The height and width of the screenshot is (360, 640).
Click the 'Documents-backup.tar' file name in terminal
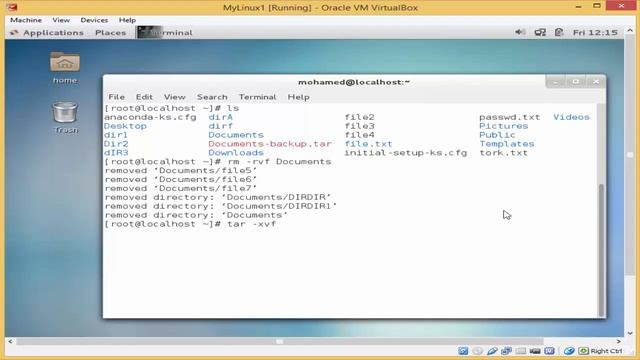tap(270, 144)
